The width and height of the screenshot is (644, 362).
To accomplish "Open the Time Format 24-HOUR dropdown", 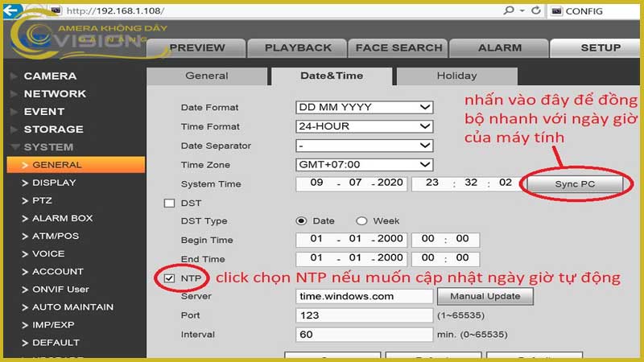I will [365, 126].
